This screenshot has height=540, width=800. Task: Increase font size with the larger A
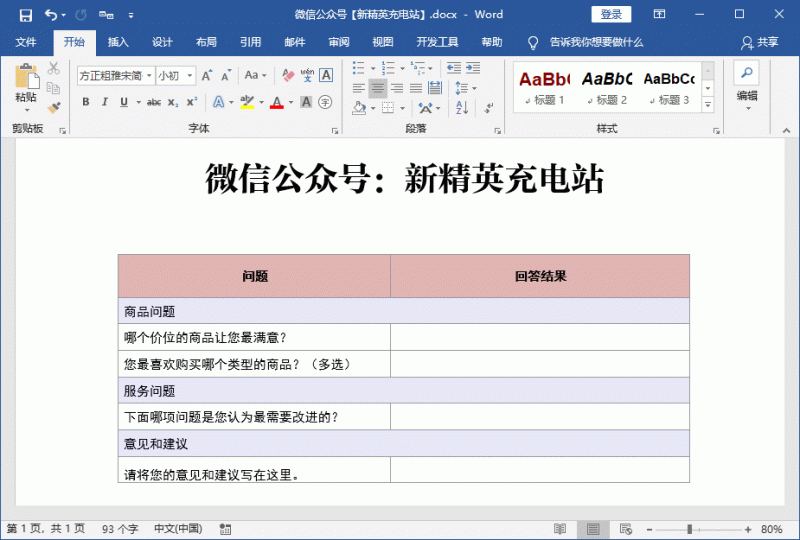tap(207, 76)
